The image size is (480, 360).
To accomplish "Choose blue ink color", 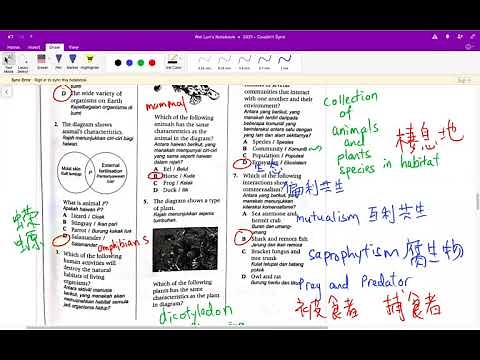I will tap(130, 62).
